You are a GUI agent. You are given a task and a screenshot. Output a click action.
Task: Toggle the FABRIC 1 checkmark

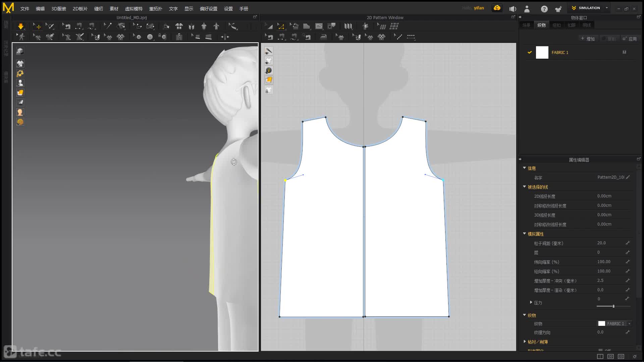[530, 52]
